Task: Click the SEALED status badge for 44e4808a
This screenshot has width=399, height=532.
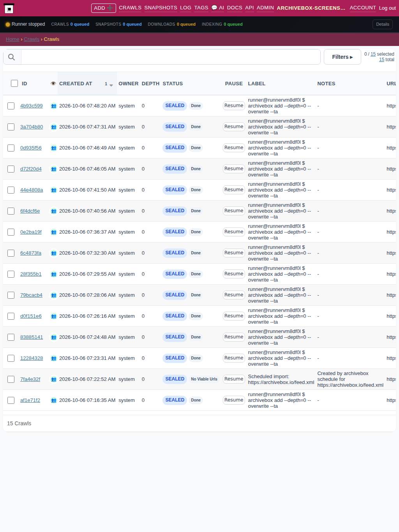Action: click(175, 190)
